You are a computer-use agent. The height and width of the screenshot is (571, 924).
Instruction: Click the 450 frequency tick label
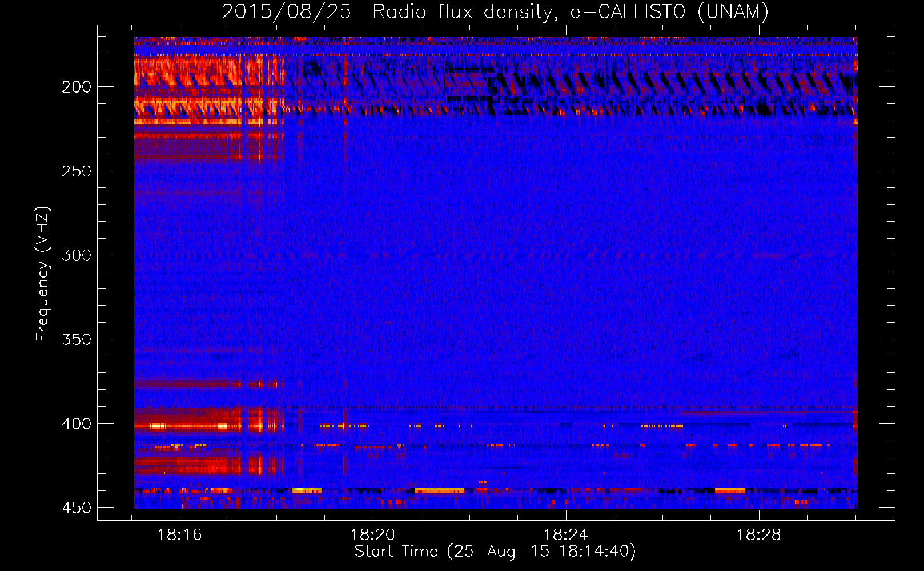tap(77, 508)
